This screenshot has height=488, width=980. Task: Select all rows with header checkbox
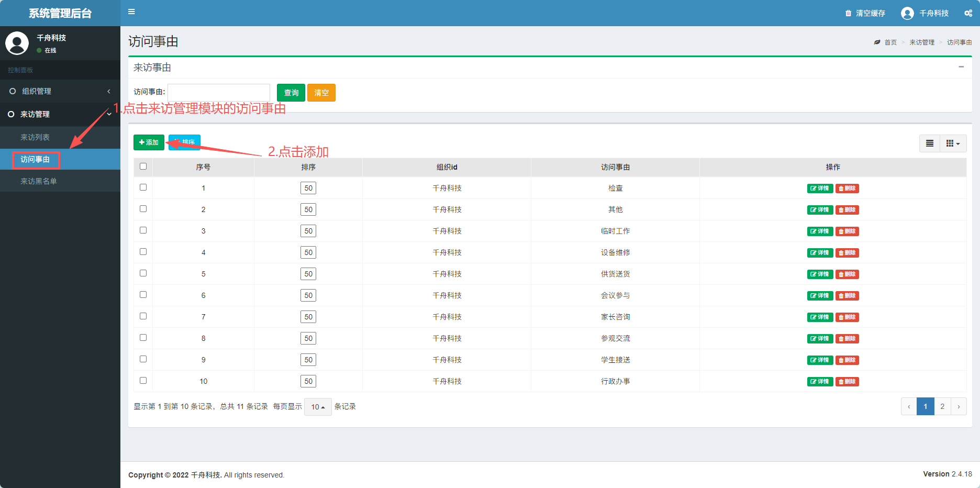coord(143,167)
